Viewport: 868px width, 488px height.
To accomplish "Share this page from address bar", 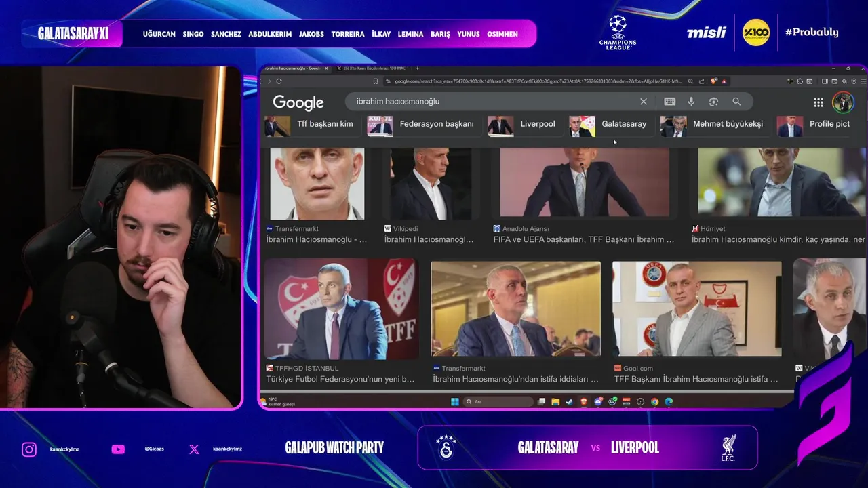I will (702, 81).
